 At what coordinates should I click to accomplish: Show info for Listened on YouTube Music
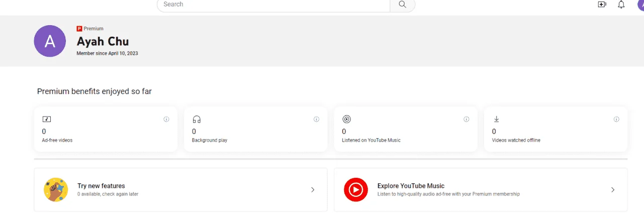pyautogui.click(x=466, y=120)
